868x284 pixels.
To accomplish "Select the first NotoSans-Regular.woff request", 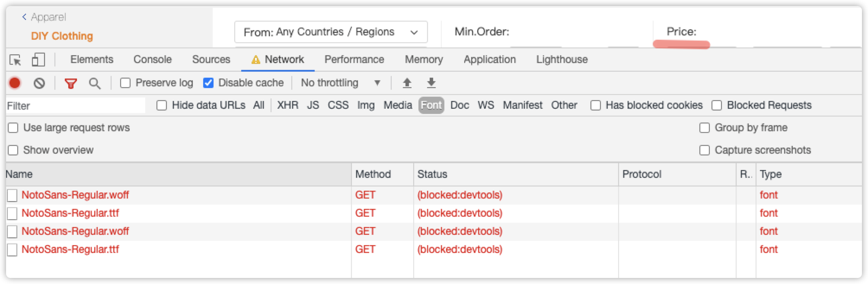I will click(x=75, y=195).
